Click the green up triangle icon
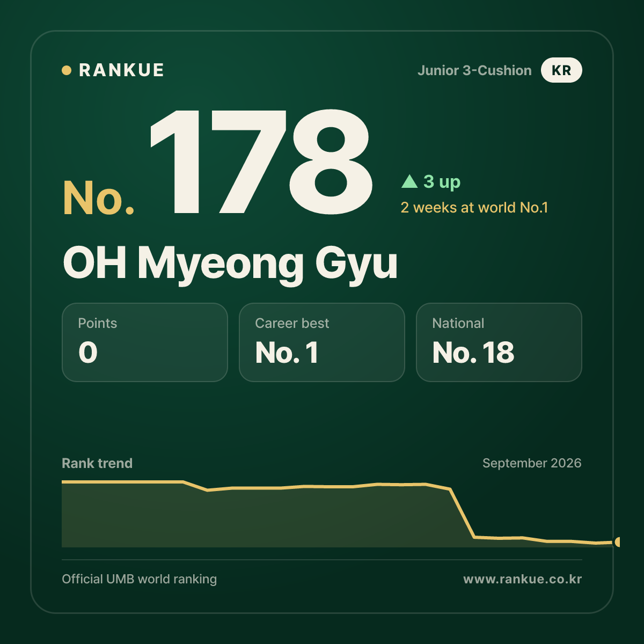 (x=409, y=181)
